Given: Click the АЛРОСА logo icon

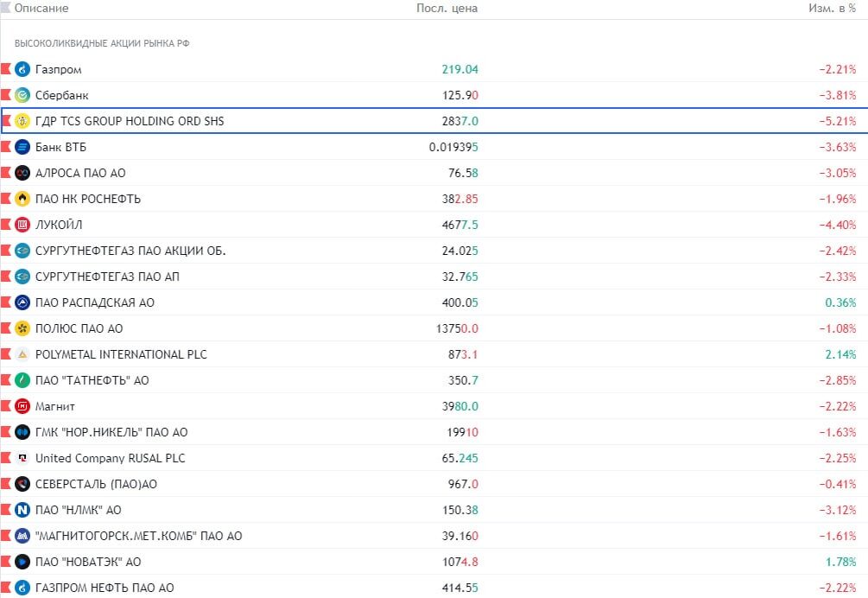Looking at the screenshot, I should 22,173.
